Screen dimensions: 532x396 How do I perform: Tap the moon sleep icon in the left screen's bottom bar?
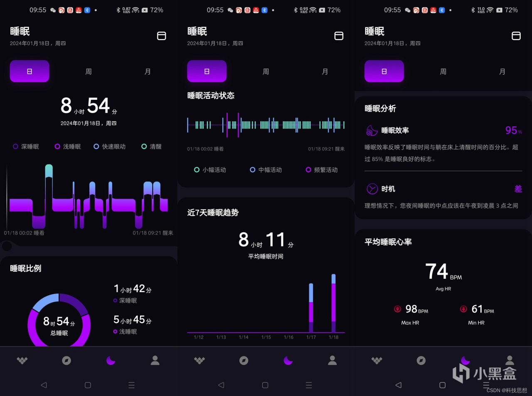(x=111, y=360)
